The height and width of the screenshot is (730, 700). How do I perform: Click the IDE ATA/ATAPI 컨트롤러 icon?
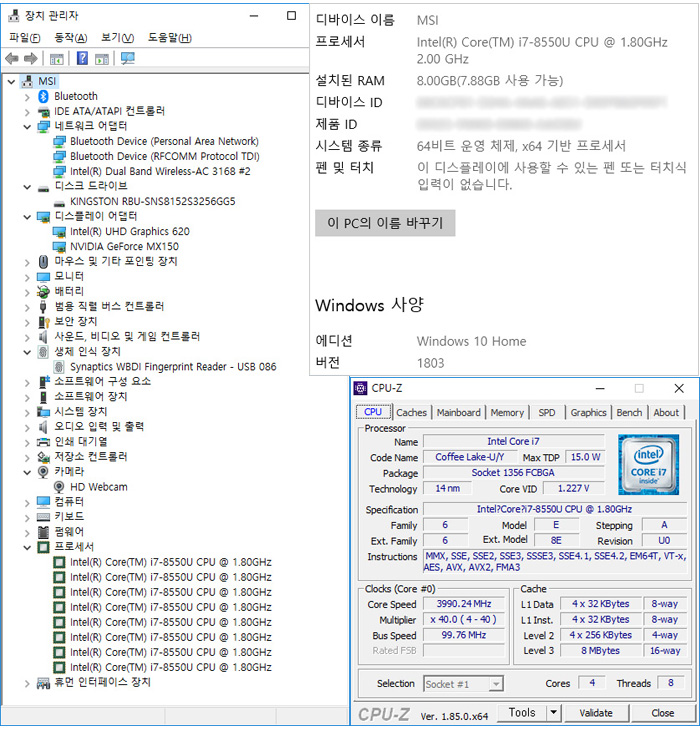(43, 112)
